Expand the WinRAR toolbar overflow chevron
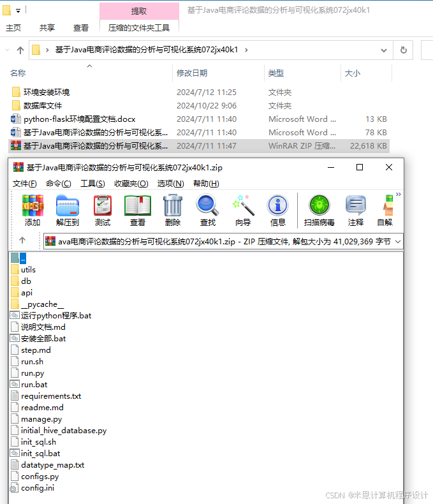 (399, 194)
